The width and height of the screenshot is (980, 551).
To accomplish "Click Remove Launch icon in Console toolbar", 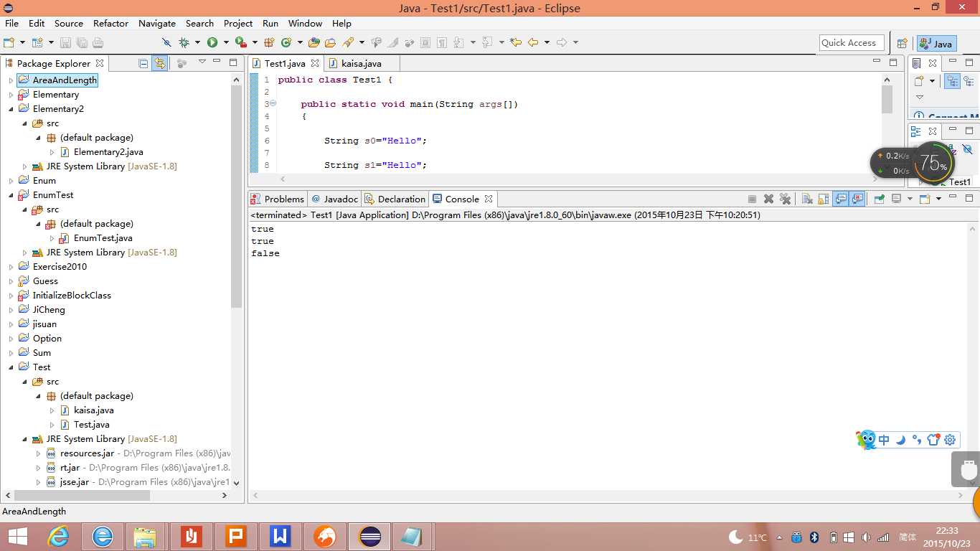I will pos(768,199).
